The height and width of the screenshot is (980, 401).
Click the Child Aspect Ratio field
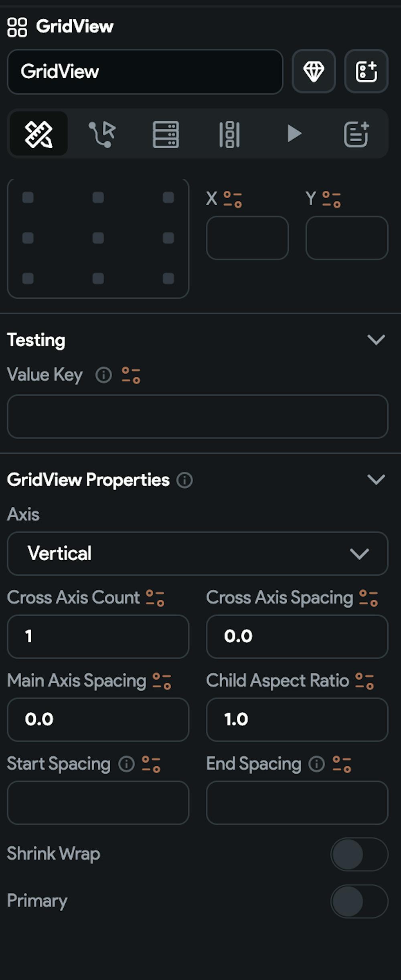click(297, 719)
